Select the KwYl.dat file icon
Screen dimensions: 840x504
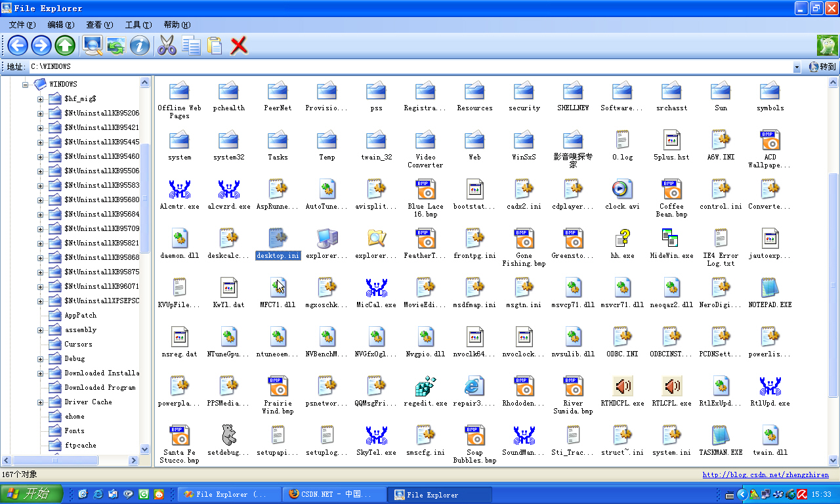coord(228,287)
